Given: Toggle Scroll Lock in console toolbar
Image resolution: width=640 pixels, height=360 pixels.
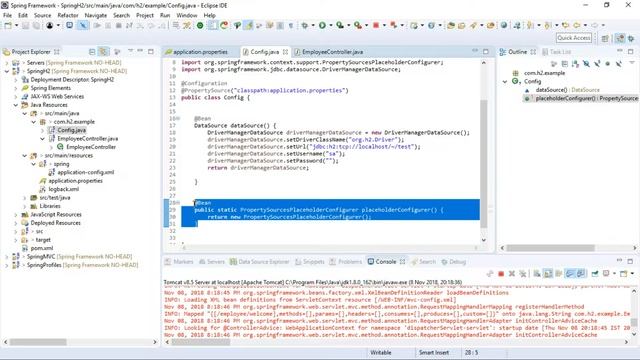Looking at the screenshot, I should 548,273.
